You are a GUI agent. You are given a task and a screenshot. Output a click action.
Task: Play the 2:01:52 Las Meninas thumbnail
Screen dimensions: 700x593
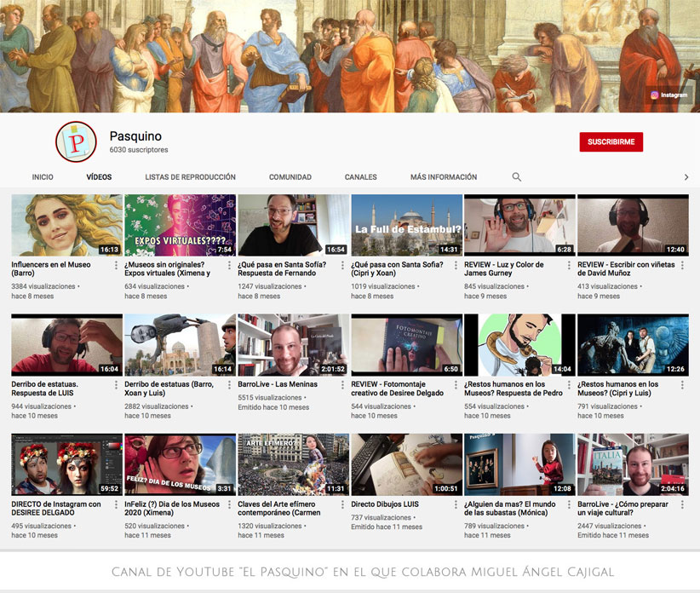point(293,345)
